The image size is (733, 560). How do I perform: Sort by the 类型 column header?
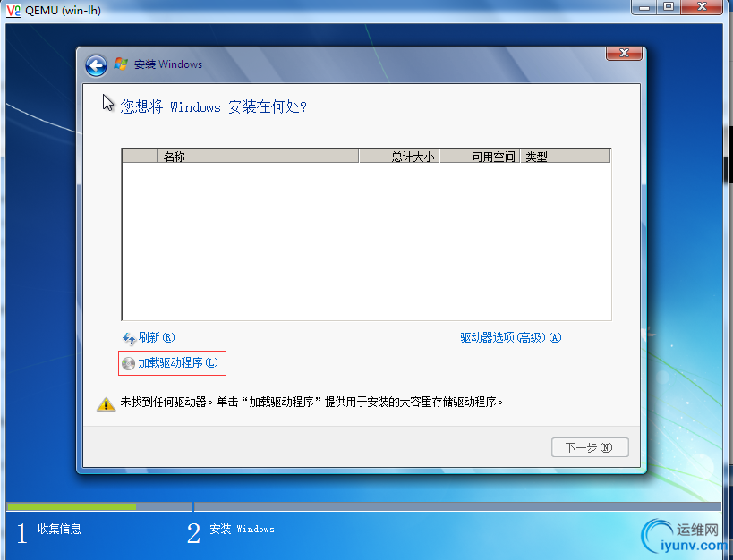tap(566, 157)
